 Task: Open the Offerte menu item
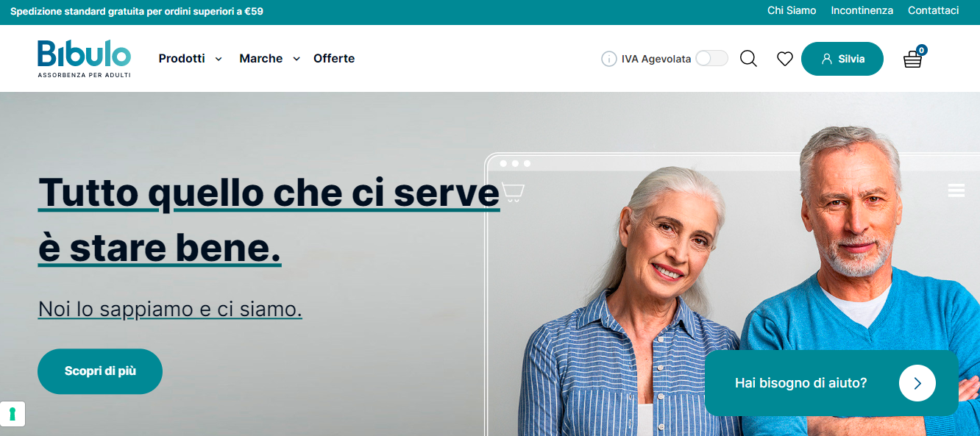click(334, 59)
